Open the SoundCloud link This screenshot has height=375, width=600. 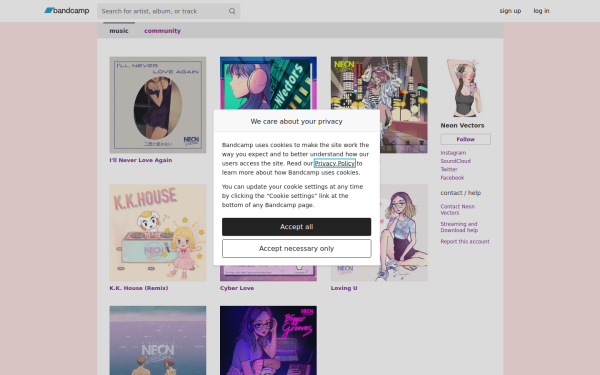point(455,161)
